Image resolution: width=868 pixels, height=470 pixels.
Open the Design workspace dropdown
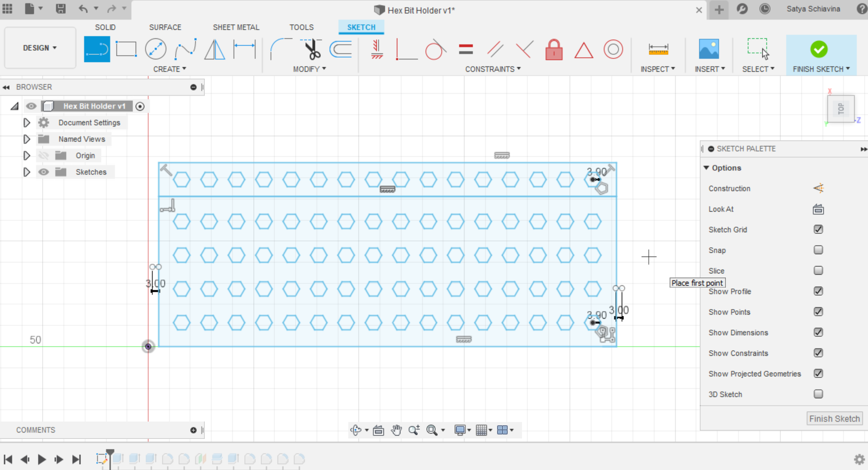point(40,48)
